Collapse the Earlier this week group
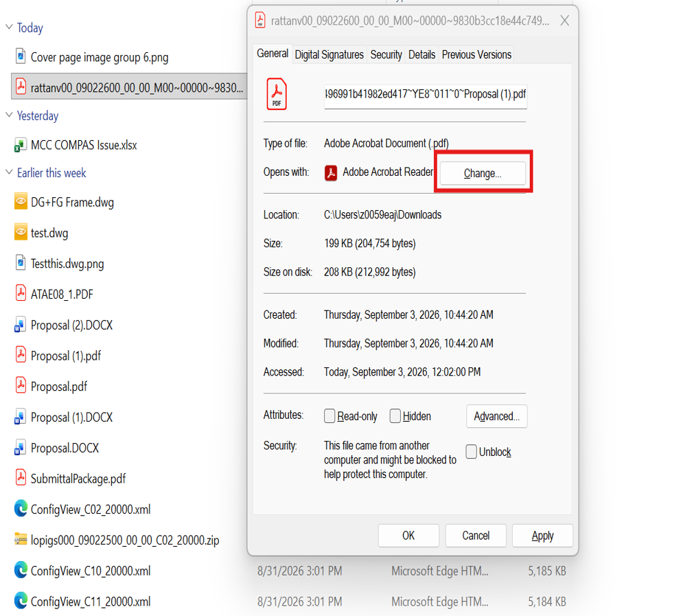The height and width of the screenshot is (616, 683). pyautogui.click(x=9, y=172)
